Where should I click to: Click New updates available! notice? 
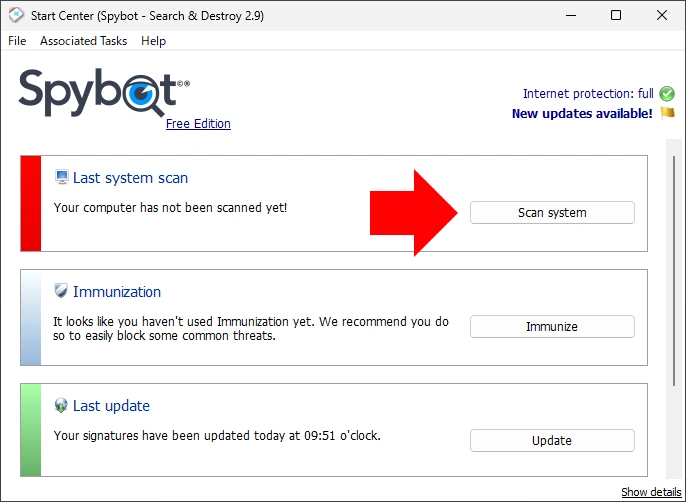[582, 113]
